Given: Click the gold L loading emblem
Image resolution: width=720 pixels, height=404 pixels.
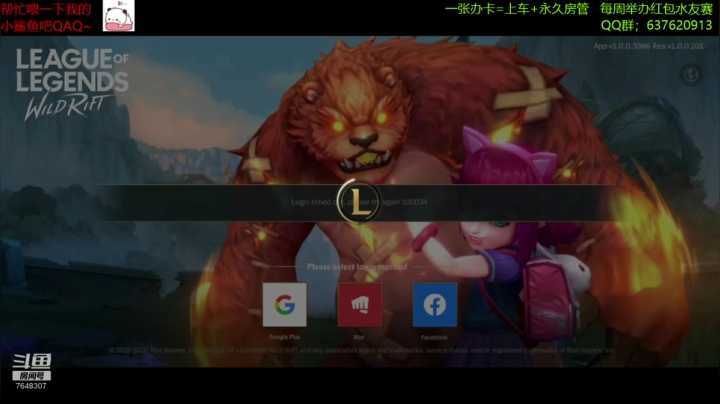Looking at the screenshot, I should (x=359, y=202).
